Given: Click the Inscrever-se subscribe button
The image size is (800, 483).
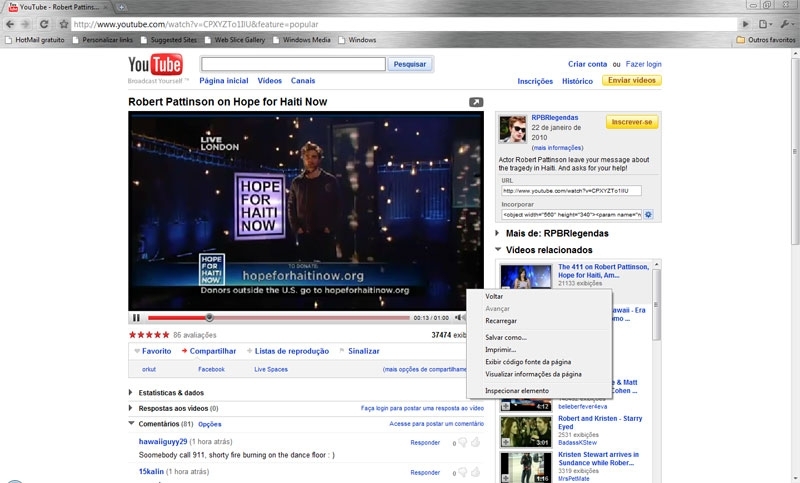Looking at the screenshot, I should point(632,122).
